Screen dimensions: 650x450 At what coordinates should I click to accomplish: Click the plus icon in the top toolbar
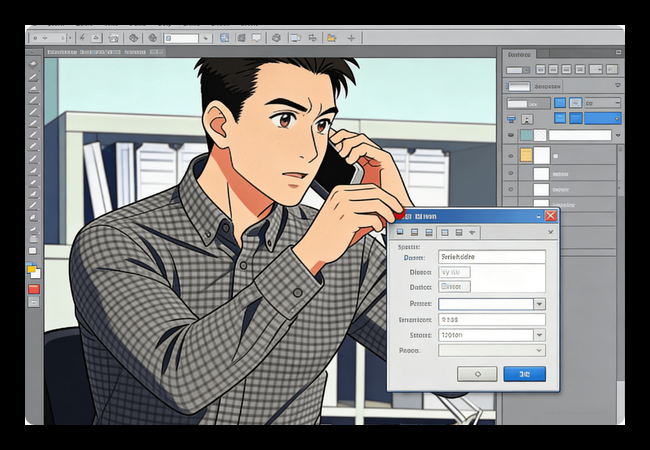(x=351, y=38)
